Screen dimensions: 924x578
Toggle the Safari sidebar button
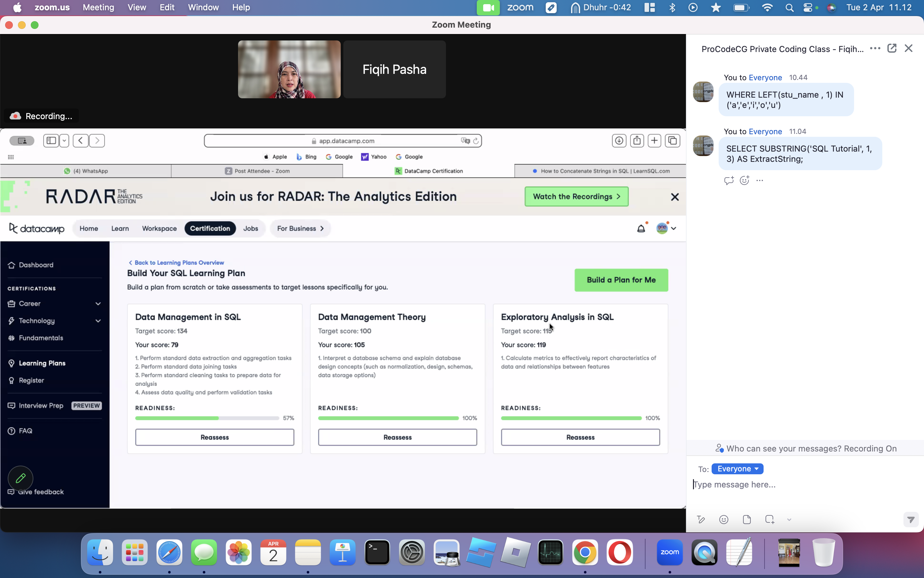[x=51, y=141]
